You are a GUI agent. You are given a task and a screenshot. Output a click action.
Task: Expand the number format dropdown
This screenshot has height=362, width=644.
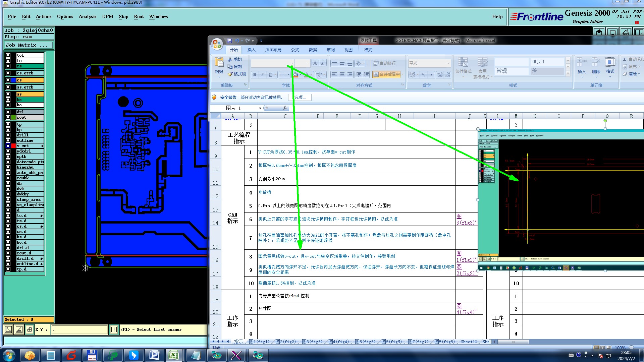[448, 63]
